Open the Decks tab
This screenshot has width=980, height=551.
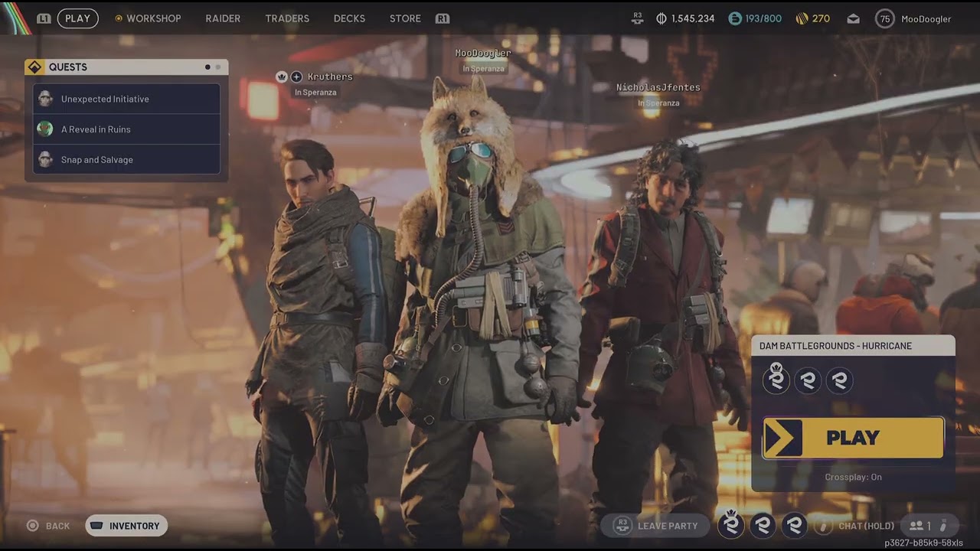pyautogui.click(x=349, y=18)
